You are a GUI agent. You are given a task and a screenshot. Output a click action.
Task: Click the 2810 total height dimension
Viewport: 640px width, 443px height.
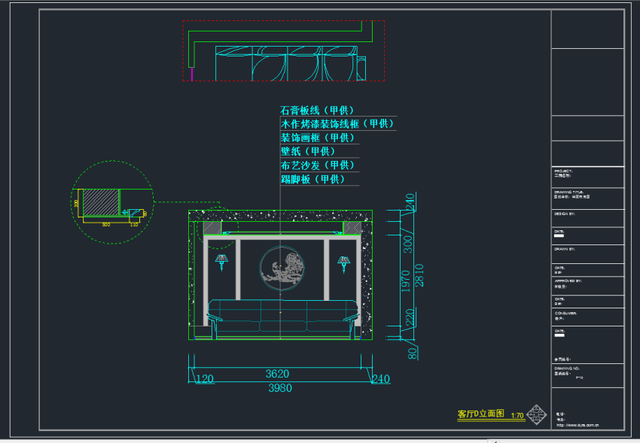click(419, 276)
